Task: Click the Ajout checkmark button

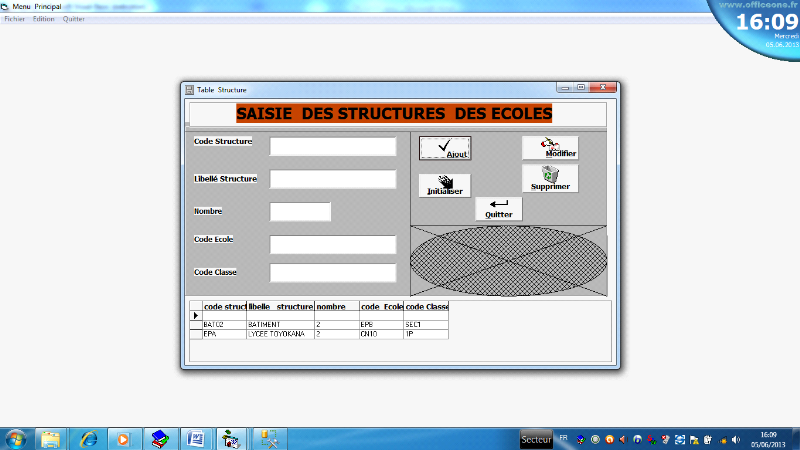Action: point(445,147)
